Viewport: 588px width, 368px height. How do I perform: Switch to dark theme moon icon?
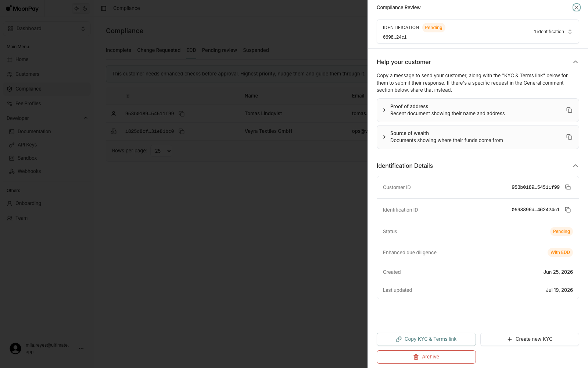[85, 8]
